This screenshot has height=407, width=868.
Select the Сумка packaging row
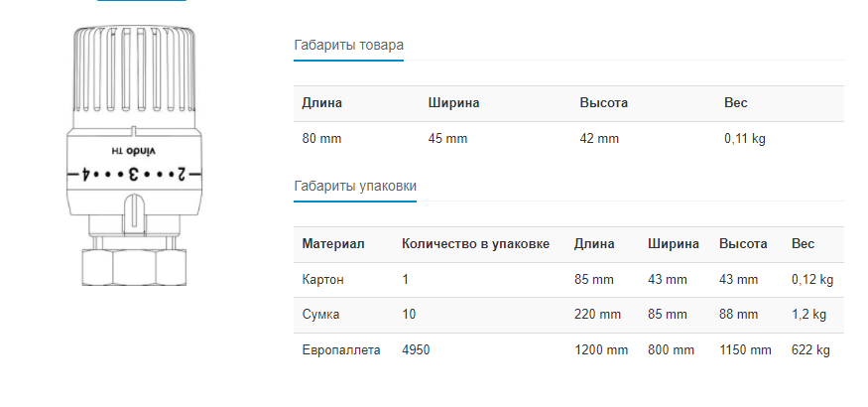[568, 315]
